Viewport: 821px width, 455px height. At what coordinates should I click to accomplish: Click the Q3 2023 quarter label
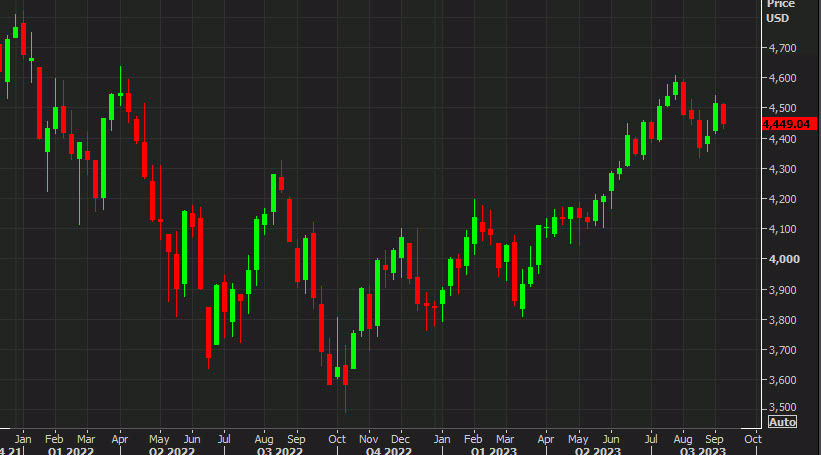pos(703,451)
